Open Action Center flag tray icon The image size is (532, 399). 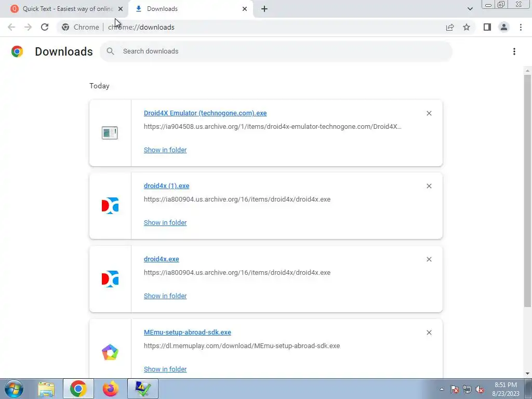click(x=455, y=389)
